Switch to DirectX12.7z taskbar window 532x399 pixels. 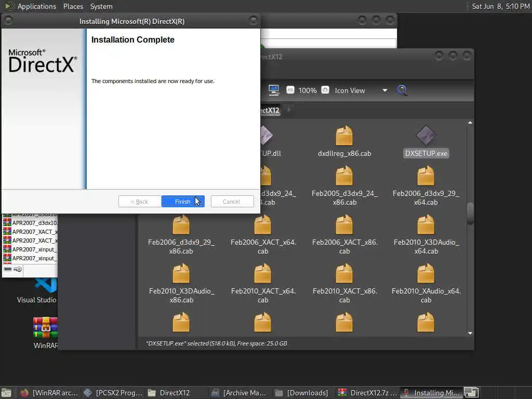click(367, 393)
